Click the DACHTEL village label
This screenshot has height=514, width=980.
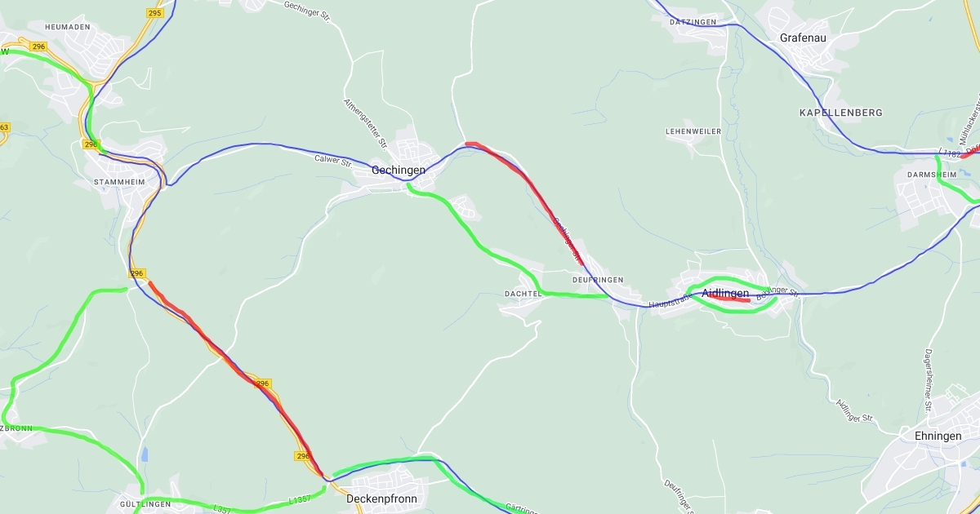click(x=523, y=293)
